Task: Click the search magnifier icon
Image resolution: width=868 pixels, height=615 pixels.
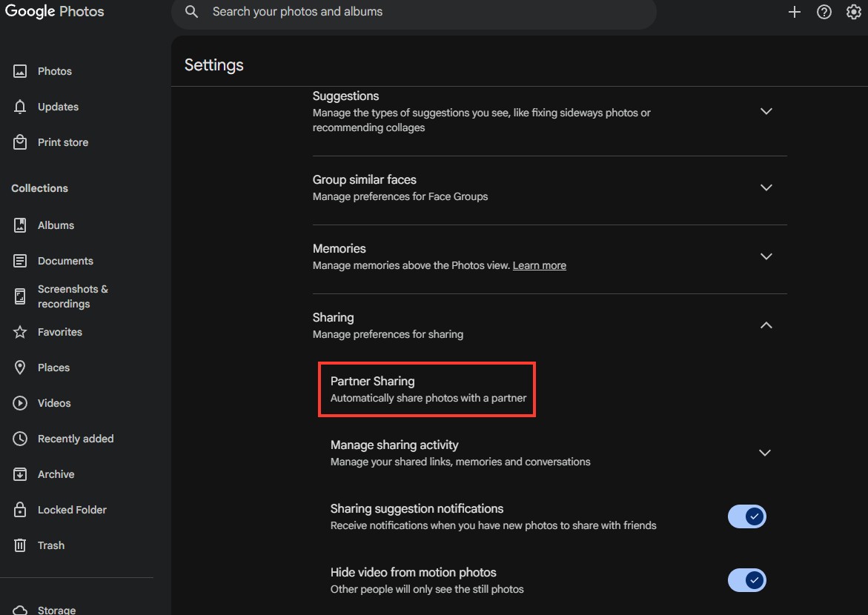Action: [191, 12]
